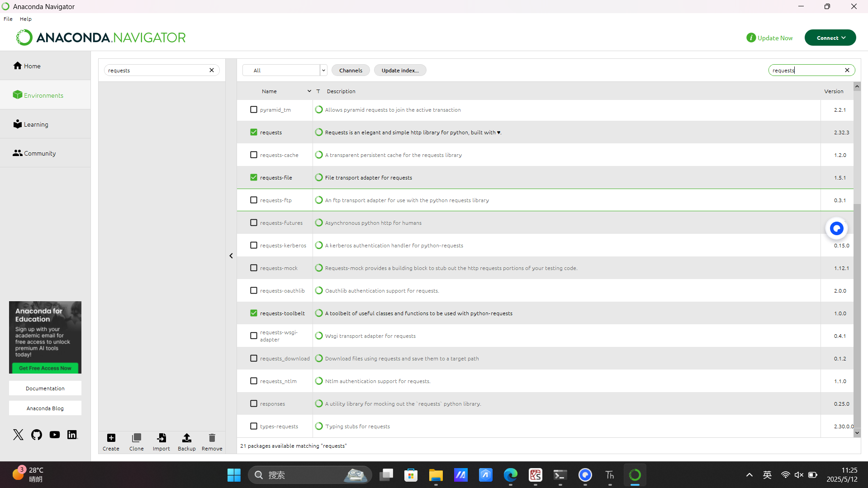Open the Community tab
Viewport: 868px width, 488px height.
pos(45,153)
